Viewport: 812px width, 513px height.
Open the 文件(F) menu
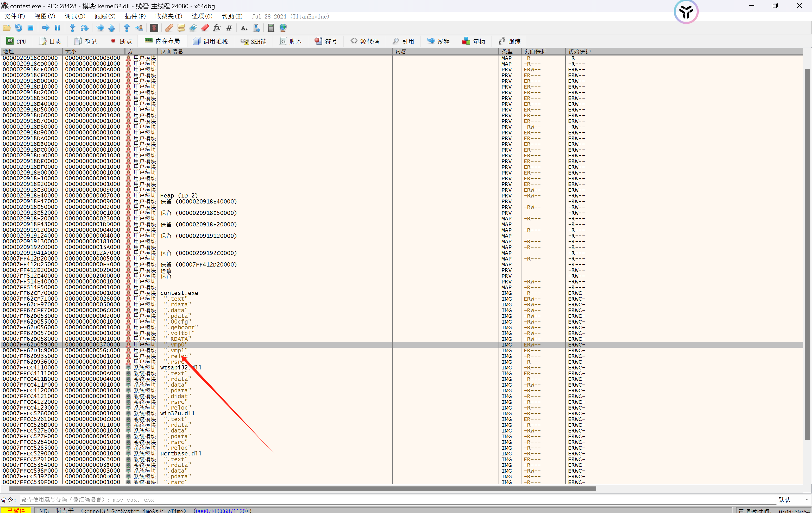point(15,16)
